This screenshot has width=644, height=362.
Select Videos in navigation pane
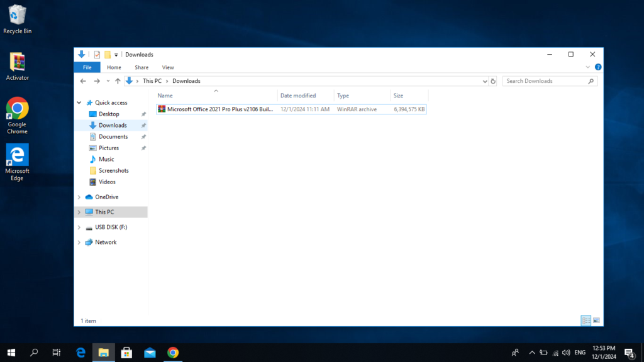click(107, 182)
